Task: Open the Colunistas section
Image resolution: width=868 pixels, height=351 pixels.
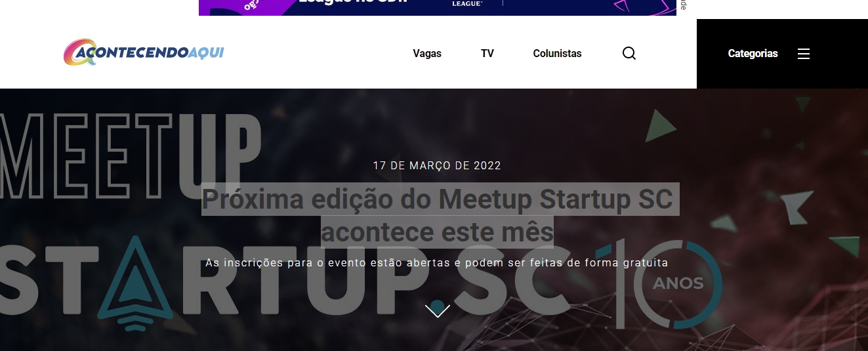Action: click(x=557, y=54)
